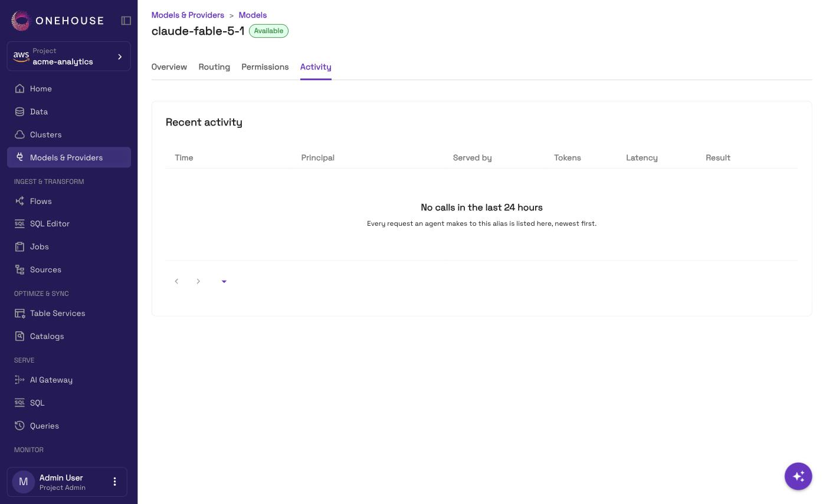The image size is (826, 504).
Task: Click the Time column header
Action: click(x=184, y=157)
